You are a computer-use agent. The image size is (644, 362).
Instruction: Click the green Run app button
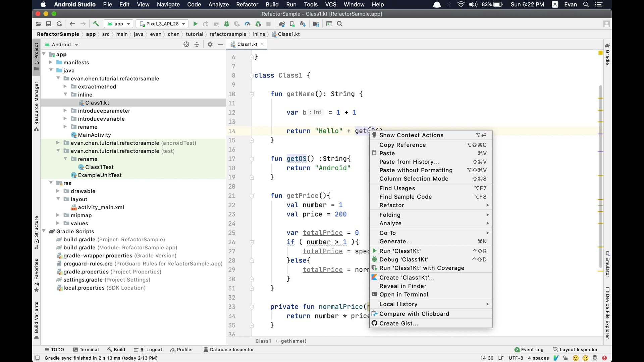(195, 24)
